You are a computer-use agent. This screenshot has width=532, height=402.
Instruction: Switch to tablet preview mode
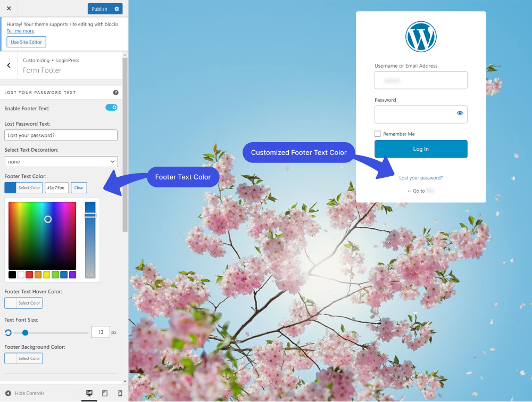[105, 393]
